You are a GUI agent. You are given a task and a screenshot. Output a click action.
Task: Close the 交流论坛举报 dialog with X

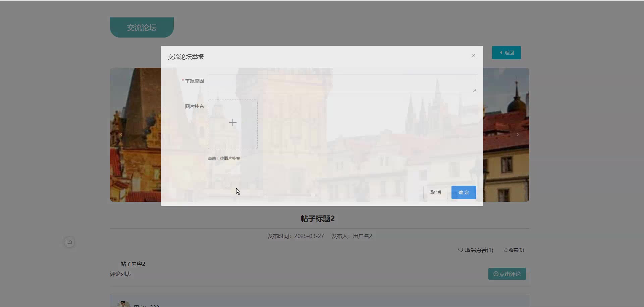click(x=473, y=55)
